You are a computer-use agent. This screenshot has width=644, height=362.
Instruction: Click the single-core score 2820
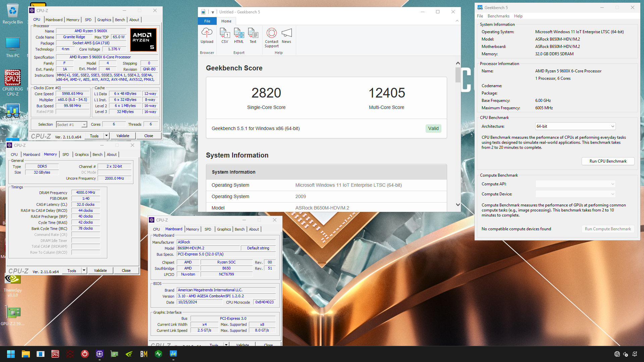266,93
